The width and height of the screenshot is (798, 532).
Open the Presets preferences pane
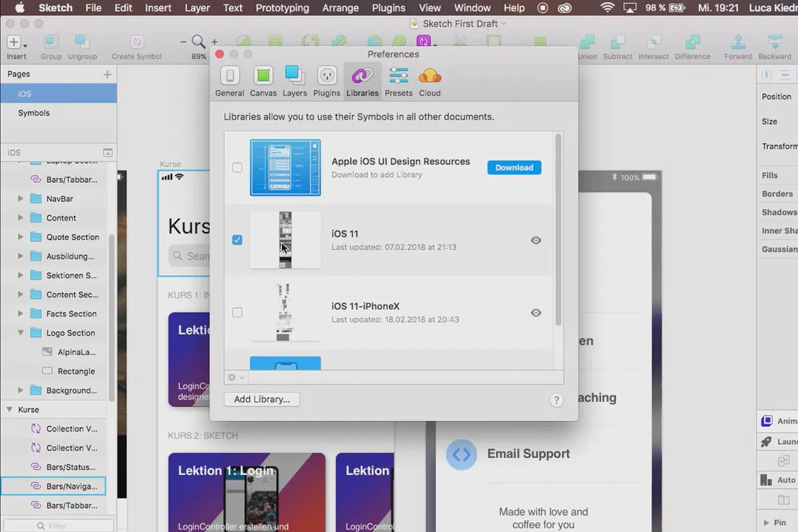(398, 81)
